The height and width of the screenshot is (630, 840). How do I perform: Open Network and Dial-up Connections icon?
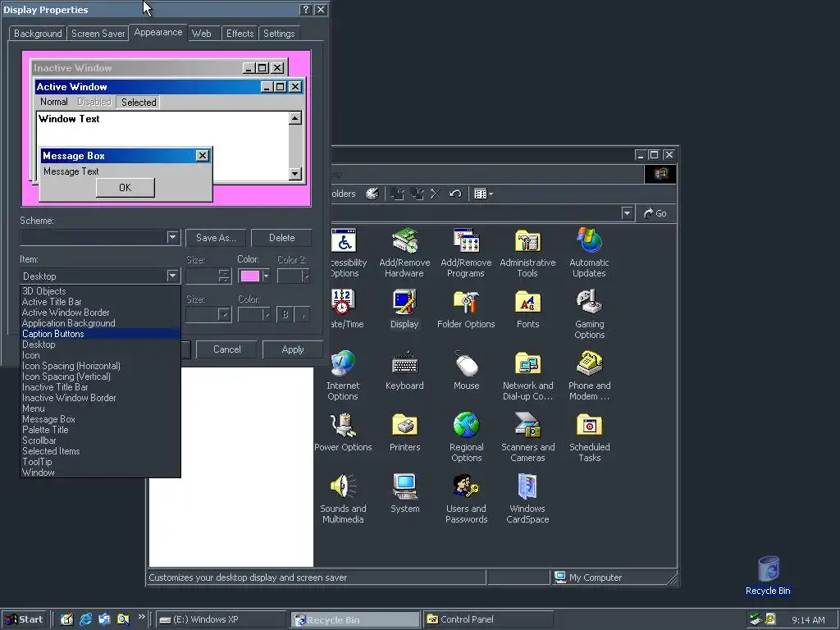pos(527,376)
